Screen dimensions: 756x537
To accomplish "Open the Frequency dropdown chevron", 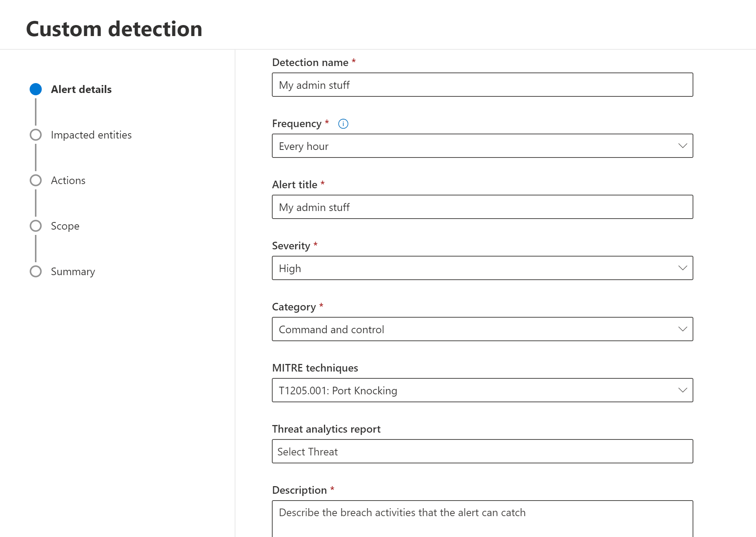I will tap(682, 146).
